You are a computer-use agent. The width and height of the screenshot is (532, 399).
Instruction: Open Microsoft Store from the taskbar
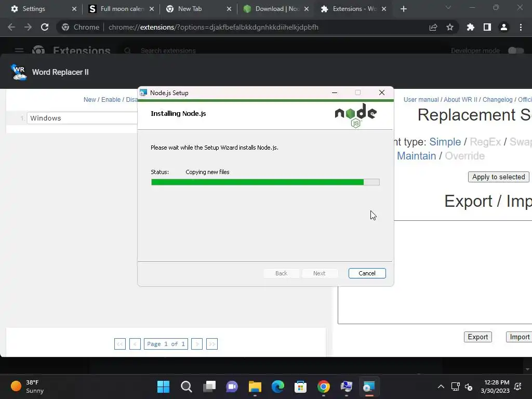300,387
